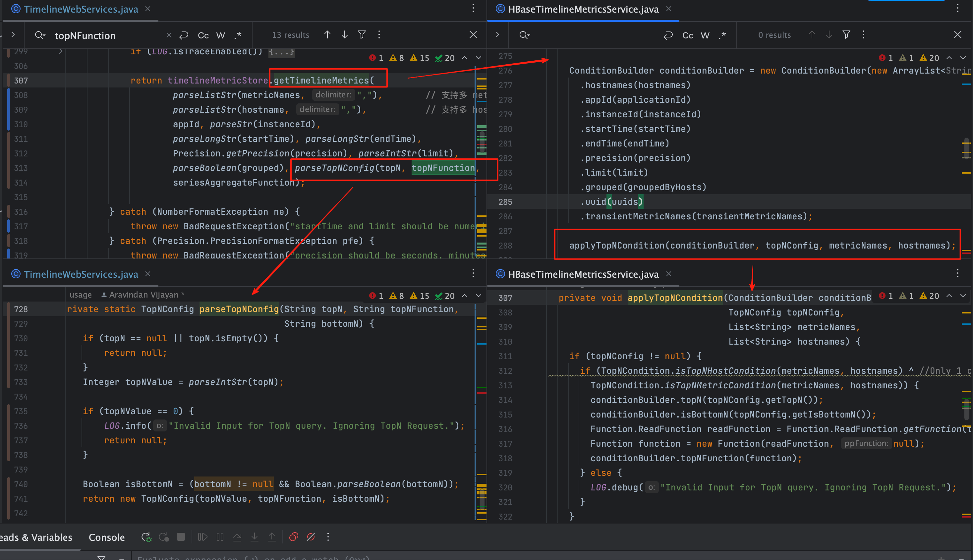The image size is (973, 560).
Task: Open more options in 0 results search bar
Action: 864,35
